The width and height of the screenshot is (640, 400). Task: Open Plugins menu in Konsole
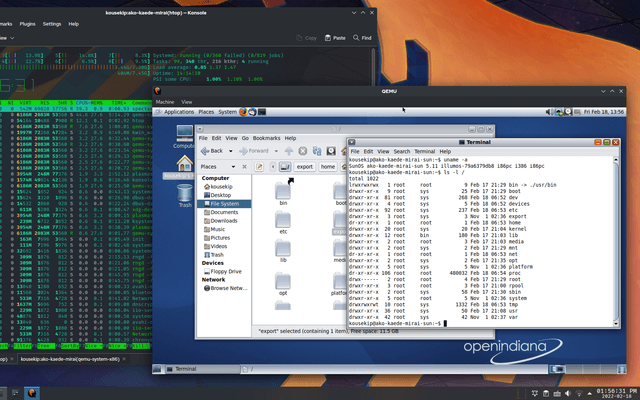pyautogui.click(x=27, y=24)
